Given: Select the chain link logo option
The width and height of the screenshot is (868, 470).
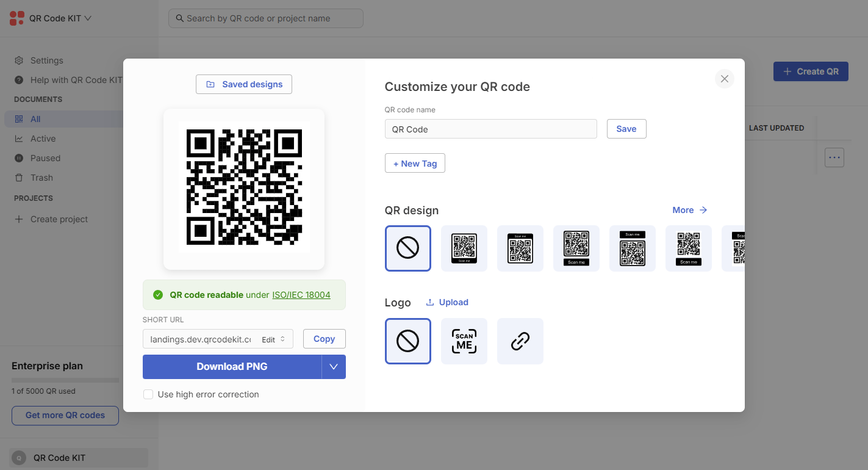Looking at the screenshot, I should 520,341.
